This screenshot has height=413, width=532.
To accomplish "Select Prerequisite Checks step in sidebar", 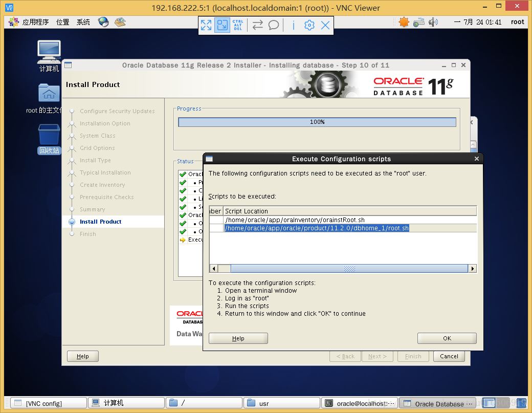I will pyautogui.click(x=106, y=197).
